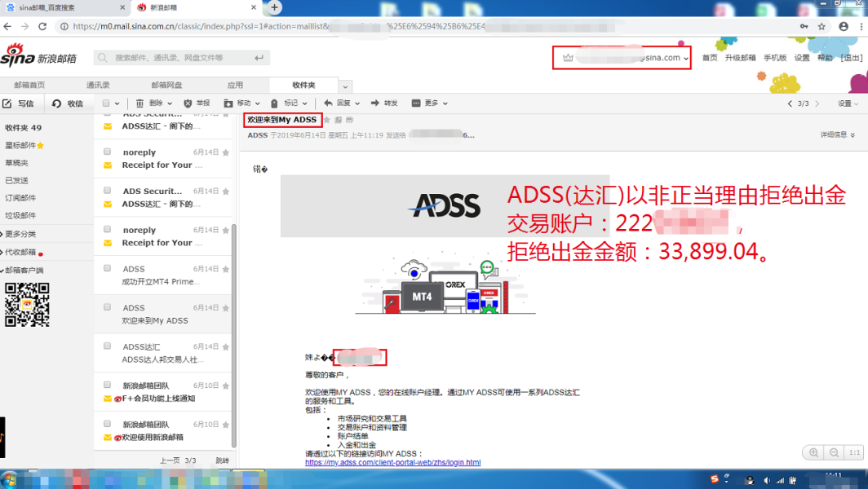
Task: Switch to the 通讯录 contacts tab
Action: [98, 85]
